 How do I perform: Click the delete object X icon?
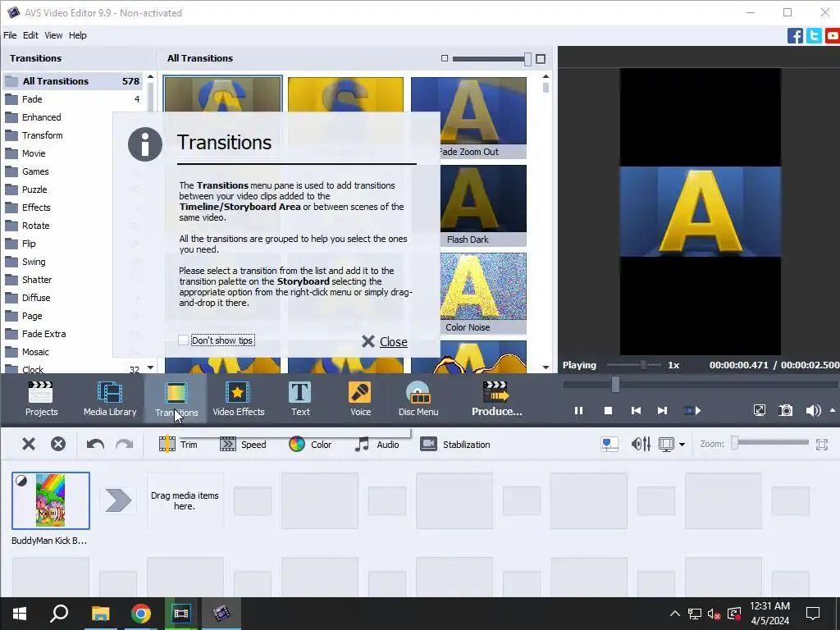point(29,444)
